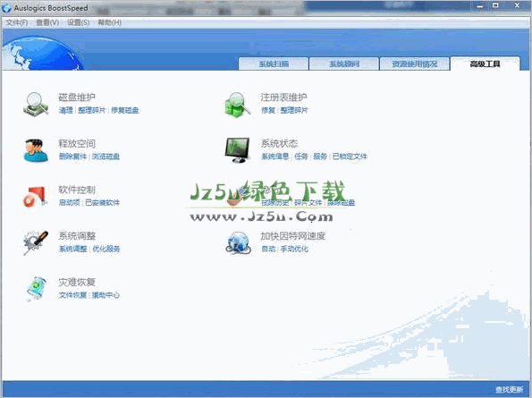
Task: Open the 设置(S) menu
Action: [78, 22]
